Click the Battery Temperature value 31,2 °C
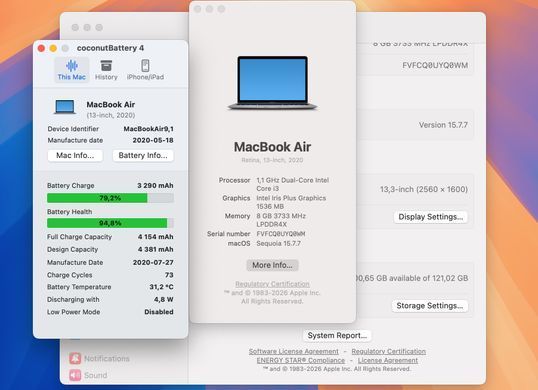The height and width of the screenshot is (390, 538). pos(161,287)
